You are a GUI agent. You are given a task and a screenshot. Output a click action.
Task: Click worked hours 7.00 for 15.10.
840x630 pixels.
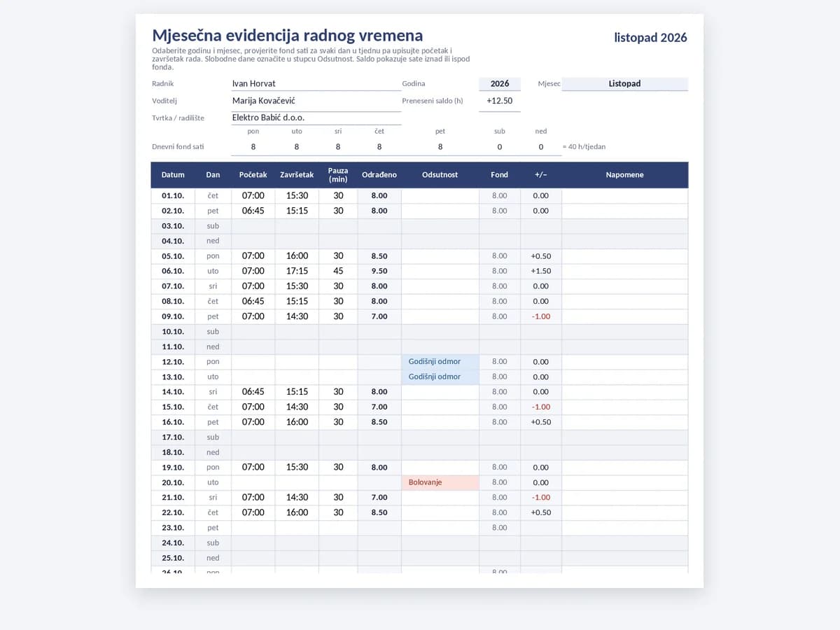pyautogui.click(x=379, y=407)
